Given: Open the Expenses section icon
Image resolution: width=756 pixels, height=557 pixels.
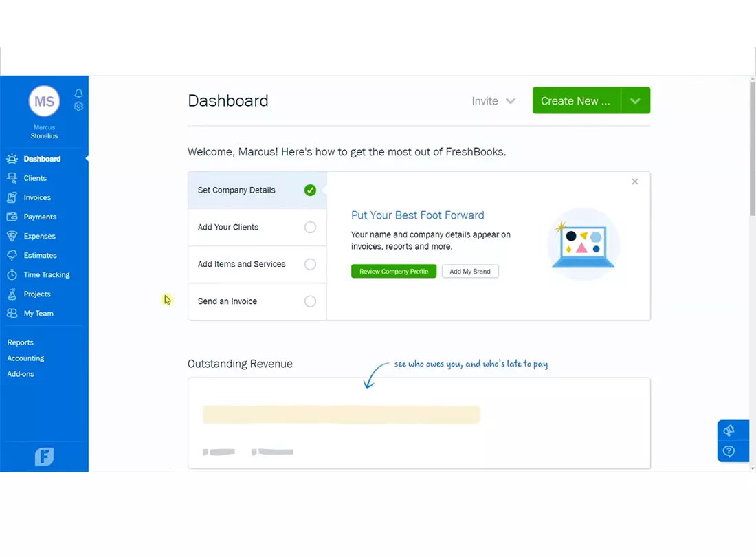Looking at the screenshot, I should point(14,236).
